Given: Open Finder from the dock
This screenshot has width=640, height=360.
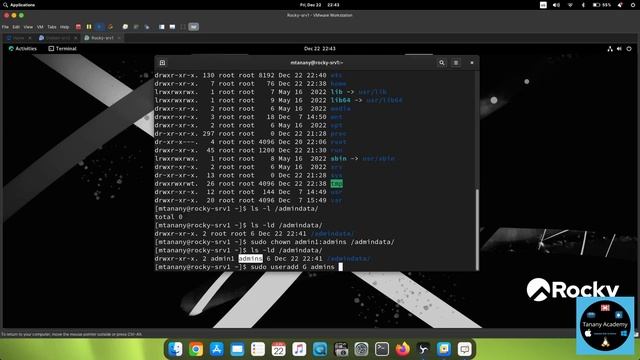Looking at the screenshot, I should pyautogui.click(x=176, y=349).
